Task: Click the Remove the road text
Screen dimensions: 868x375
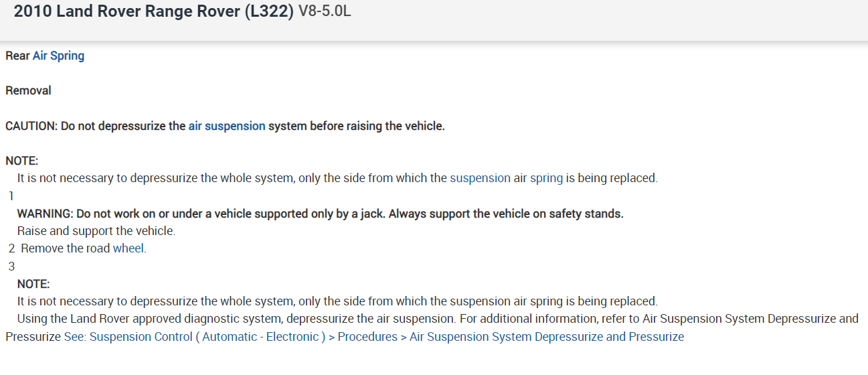Action: click(66, 248)
